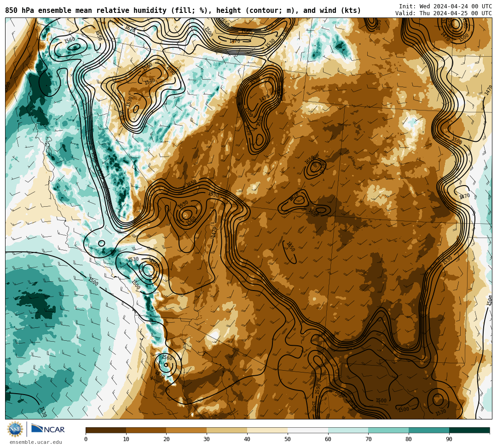Click the NCAR logo
Image resolution: width=497 pixels, height=448 pixels.
[48, 429]
